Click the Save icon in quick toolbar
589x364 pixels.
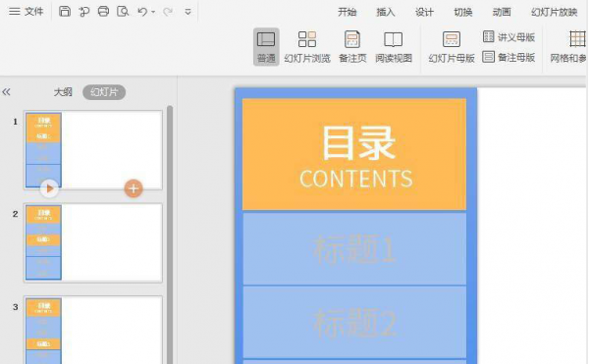coord(65,12)
